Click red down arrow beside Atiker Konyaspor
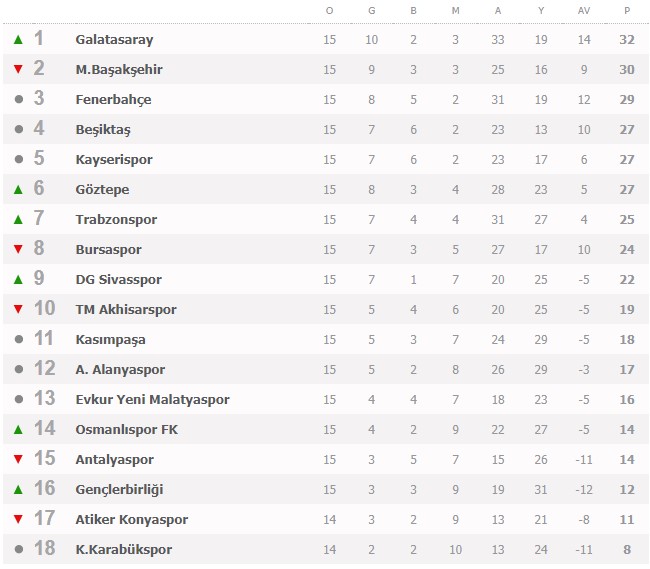Image resolution: width=650 pixels, height=569 pixels. pos(18,520)
